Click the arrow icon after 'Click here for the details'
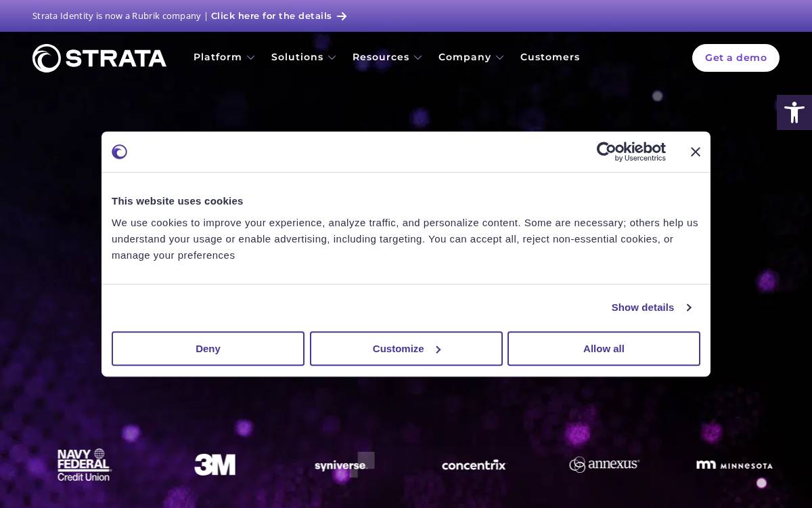Image resolution: width=812 pixels, height=508 pixels. pos(342,16)
